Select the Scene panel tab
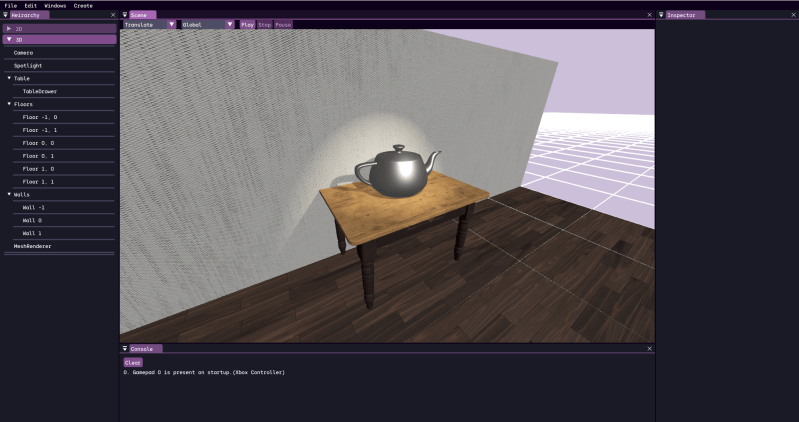799x422 pixels. [x=142, y=15]
